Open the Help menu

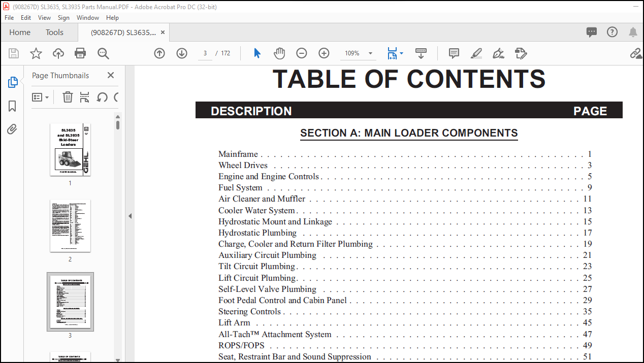point(112,17)
